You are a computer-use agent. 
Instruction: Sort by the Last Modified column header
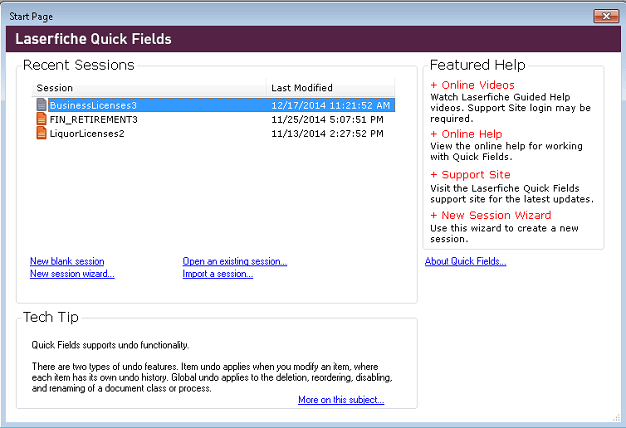pos(331,88)
